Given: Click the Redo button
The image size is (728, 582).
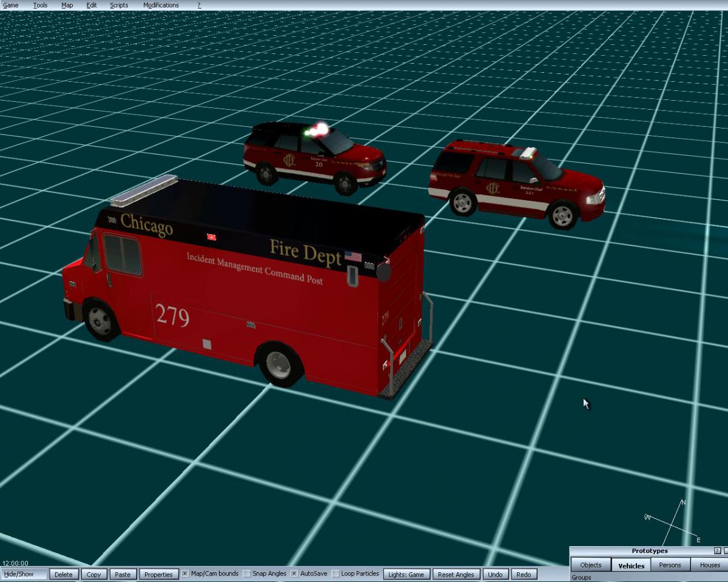Looking at the screenshot, I should click(x=524, y=574).
